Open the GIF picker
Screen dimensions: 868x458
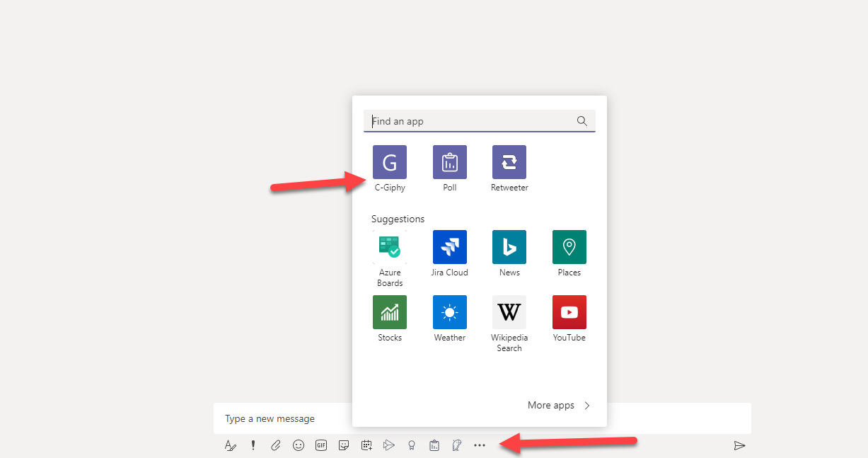321,445
